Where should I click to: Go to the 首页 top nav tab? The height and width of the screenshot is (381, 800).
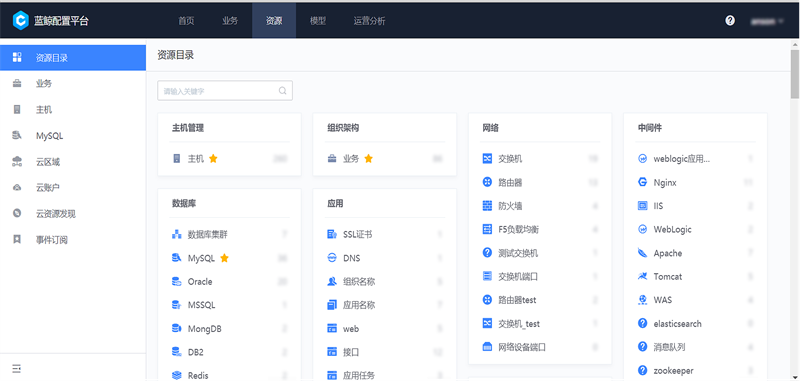click(186, 21)
